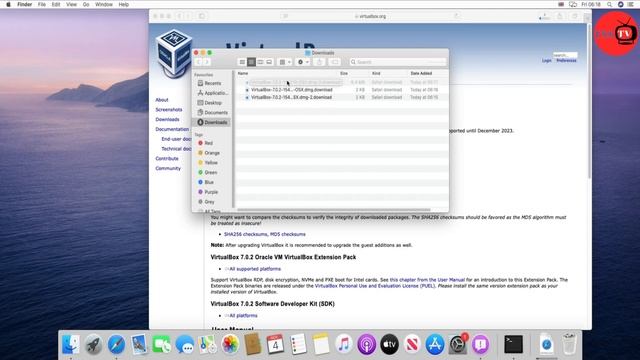Screen dimensions: 640x360
Task: Open View menu in menu bar
Action: (71, 4)
